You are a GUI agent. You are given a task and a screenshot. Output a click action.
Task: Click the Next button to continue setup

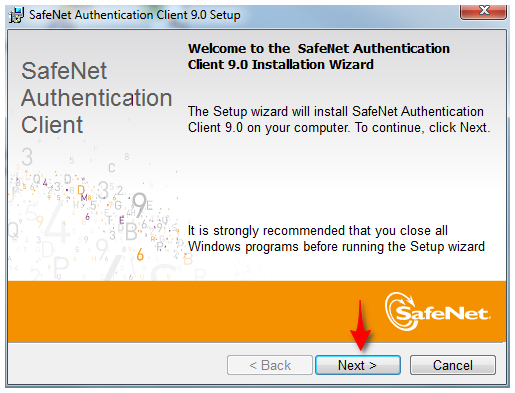[358, 365]
